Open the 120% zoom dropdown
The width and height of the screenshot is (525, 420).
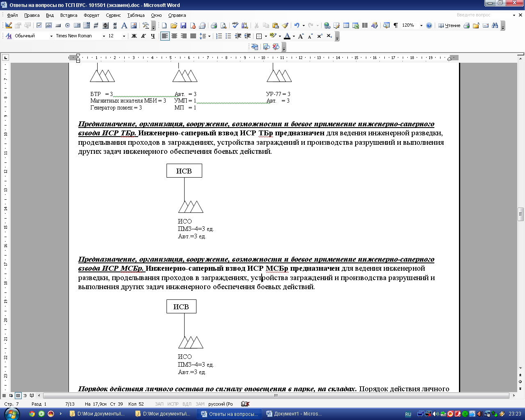pos(421,25)
